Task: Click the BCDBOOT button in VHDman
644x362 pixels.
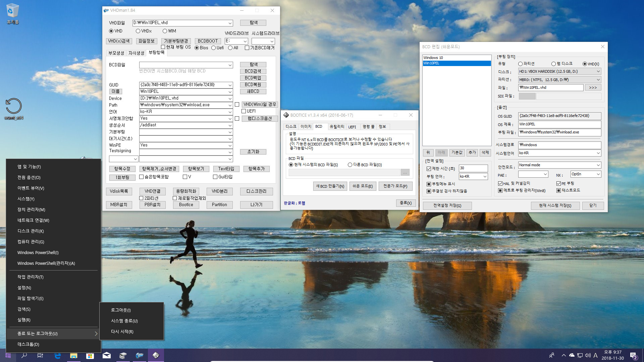Action: [208, 41]
